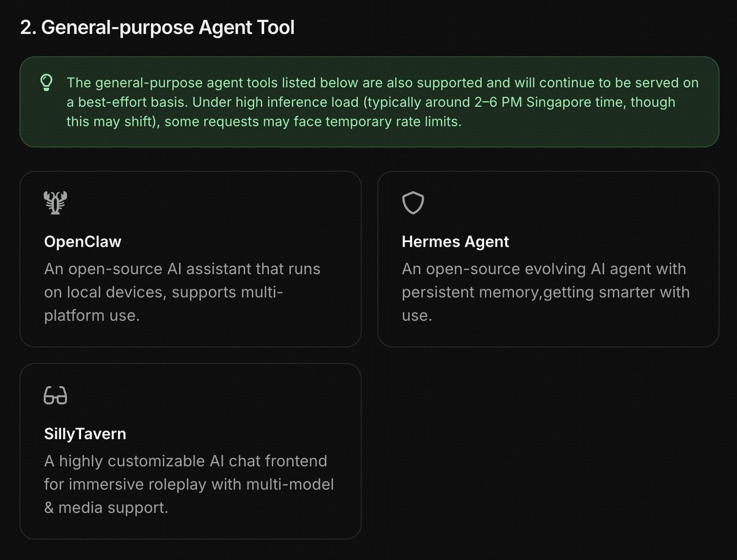737x560 pixels.
Task: Click the SillyTavern glasses icon
Action: pyautogui.click(x=55, y=396)
